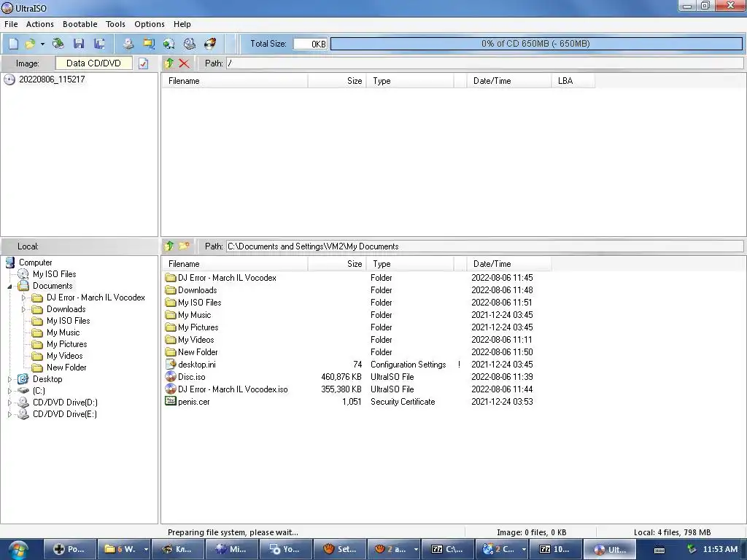Select DJ Error - March IL Vocodex.iso file

(233, 389)
